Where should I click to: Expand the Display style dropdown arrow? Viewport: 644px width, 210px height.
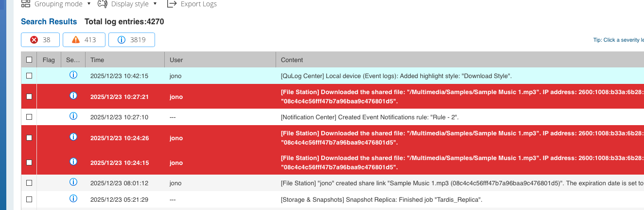pos(155,4)
